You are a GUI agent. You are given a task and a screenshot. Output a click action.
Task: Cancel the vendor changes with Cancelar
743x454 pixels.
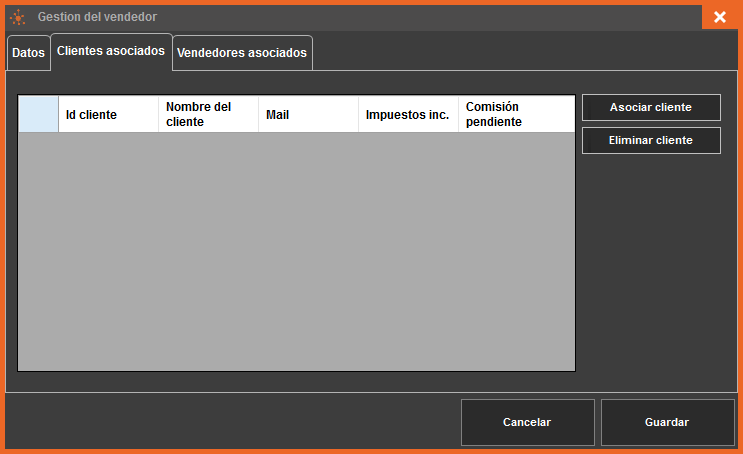pos(527,422)
